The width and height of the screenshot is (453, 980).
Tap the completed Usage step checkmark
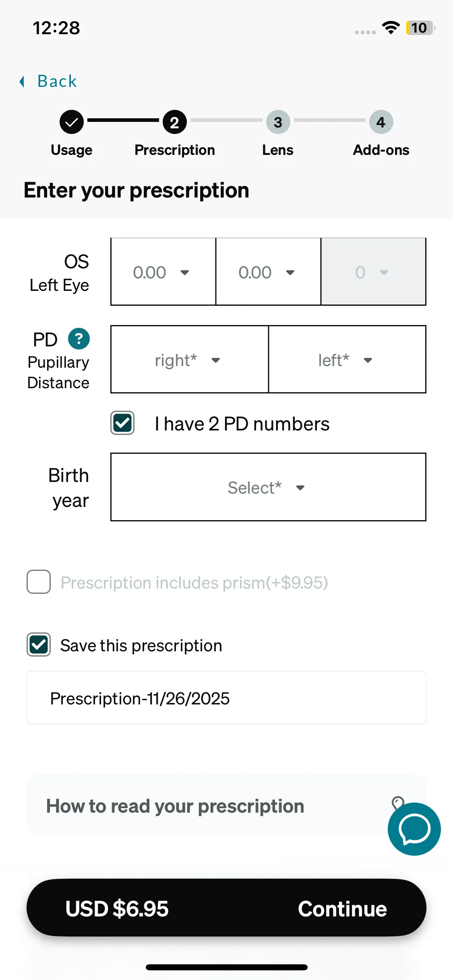pyautogui.click(x=72, y=122)
